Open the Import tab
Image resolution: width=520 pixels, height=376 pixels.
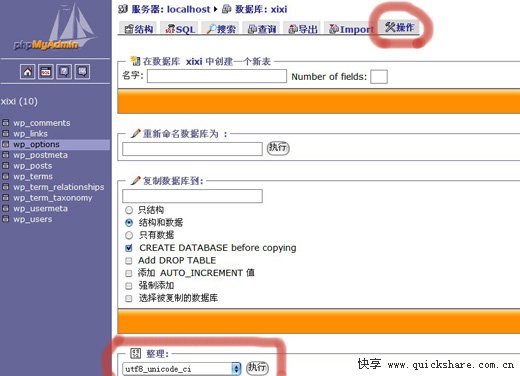351,29
